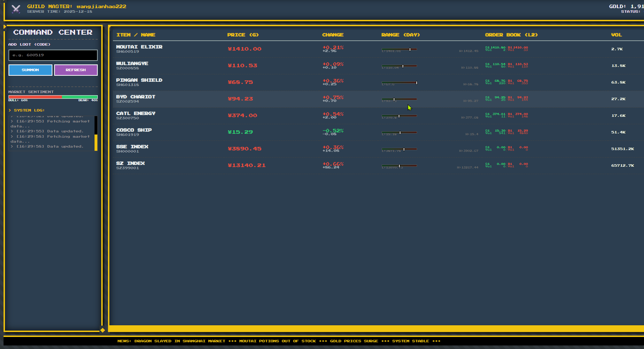This screenshot has height=349, width=644.
Task: Sort by the VOL column header
Action: [617, 35]
